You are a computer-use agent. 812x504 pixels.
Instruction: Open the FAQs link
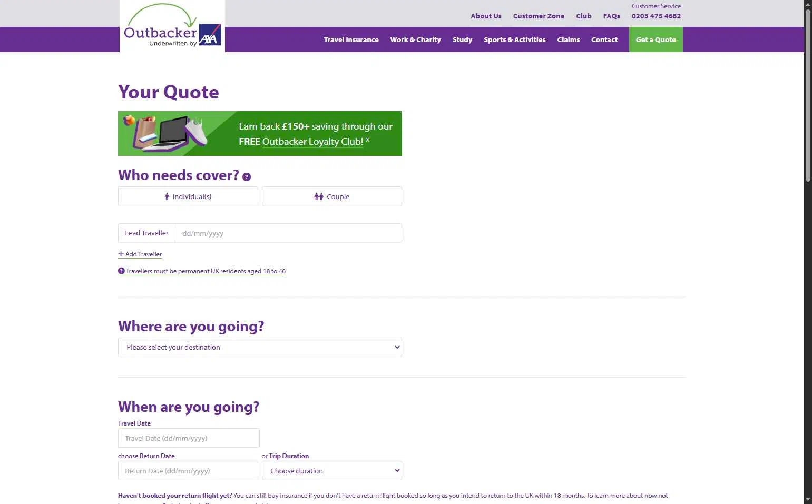611,16
